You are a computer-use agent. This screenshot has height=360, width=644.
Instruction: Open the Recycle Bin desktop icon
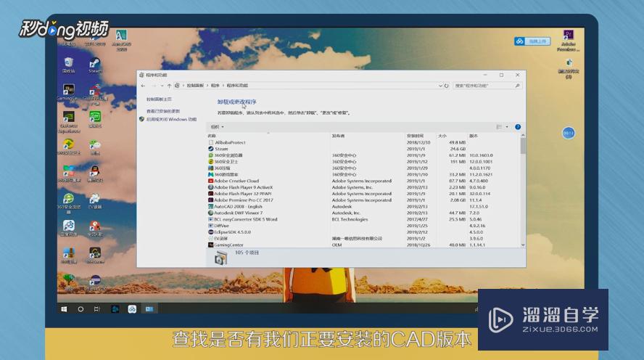pos(69,65)
